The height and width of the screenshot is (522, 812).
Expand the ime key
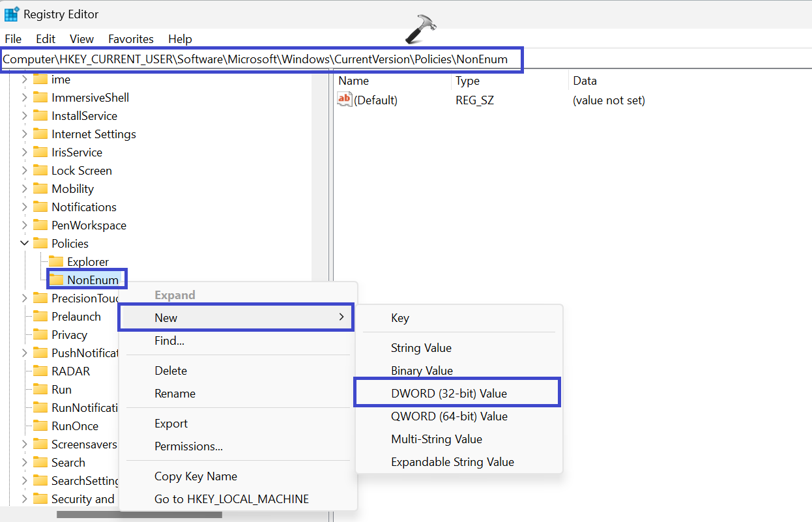(x=25, y=80)
